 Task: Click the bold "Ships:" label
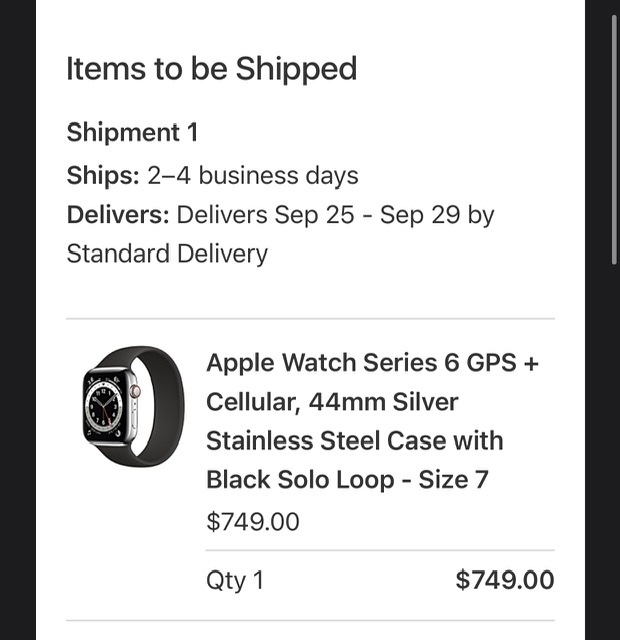coord(103,176)
